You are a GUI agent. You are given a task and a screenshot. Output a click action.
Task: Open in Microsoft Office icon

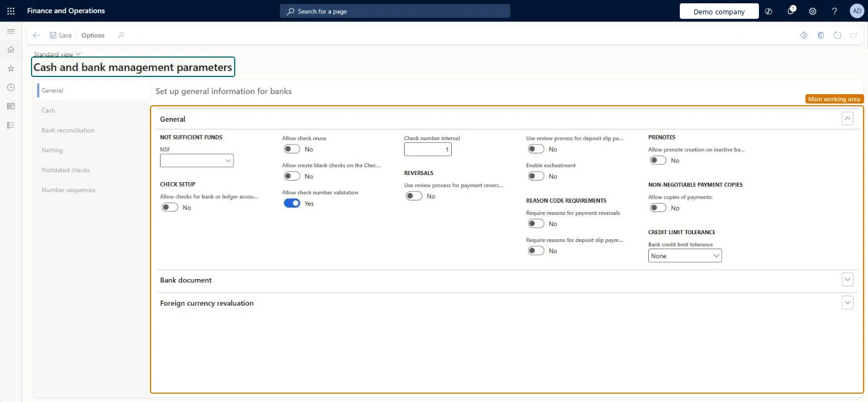821,35
